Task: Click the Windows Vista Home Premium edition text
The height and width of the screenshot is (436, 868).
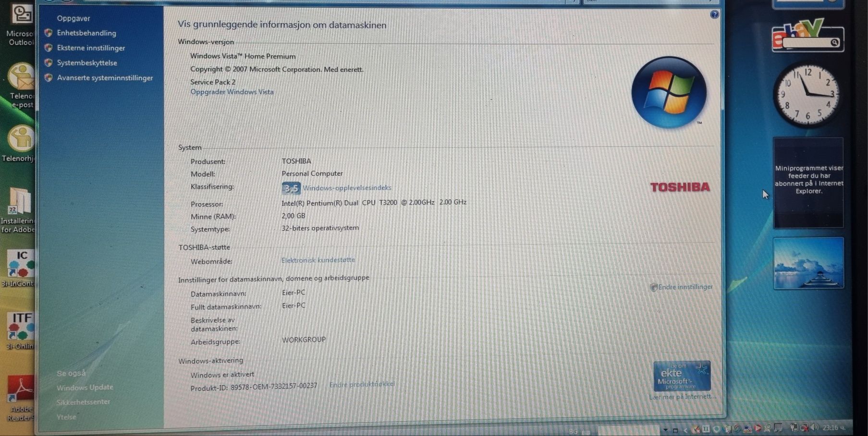Action: pyautogui.click(x=243, y=56)
